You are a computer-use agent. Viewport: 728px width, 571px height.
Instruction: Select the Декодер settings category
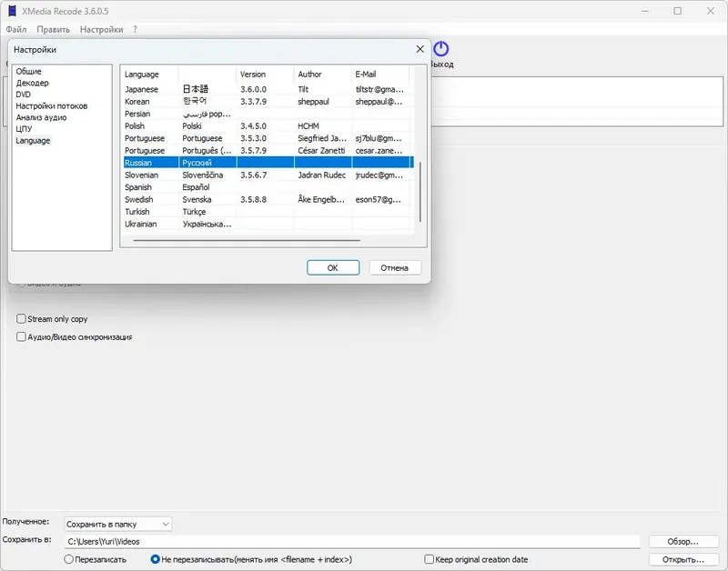coord(32,83)
